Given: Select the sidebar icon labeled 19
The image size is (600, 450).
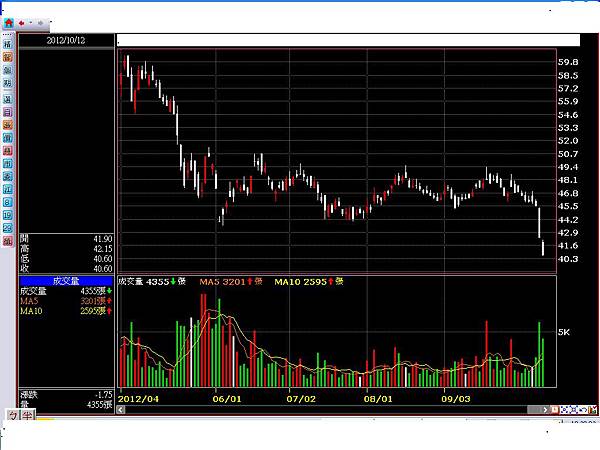Looking at the screenshot, I should tap(8, 215).
